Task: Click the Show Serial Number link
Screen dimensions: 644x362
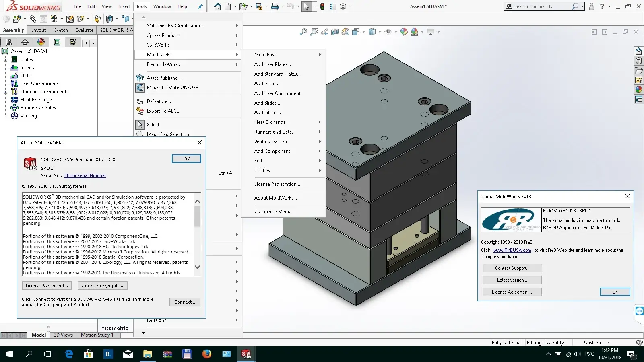Action: (85, 175)
